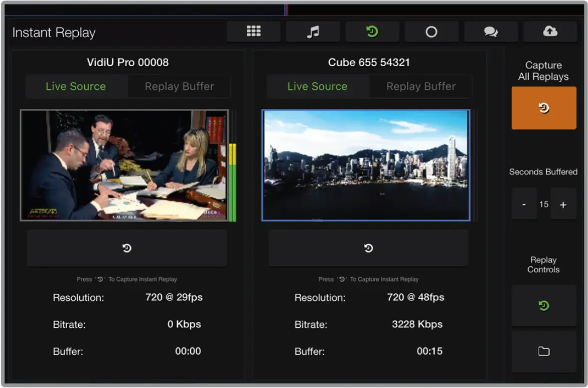Select the green instant replay toolbar icon
Screen dimensions: 588x388
[372, 32]
